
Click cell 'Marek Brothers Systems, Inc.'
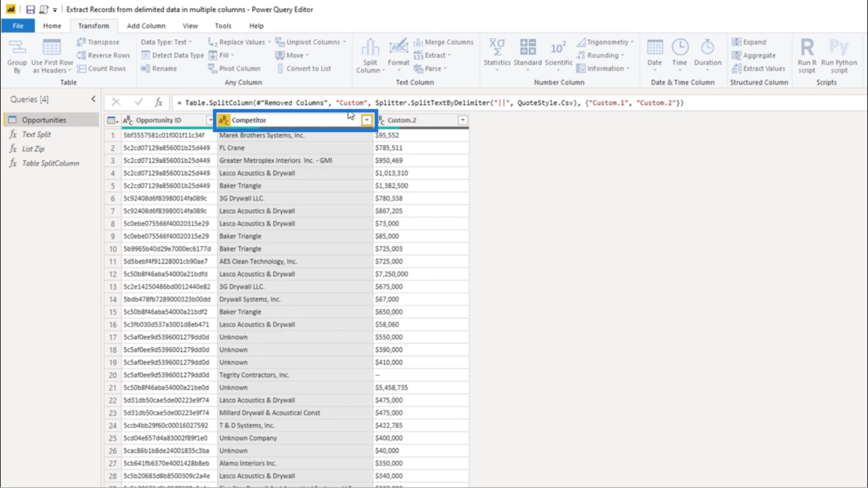pyautogui.click(x=295, y=135)
